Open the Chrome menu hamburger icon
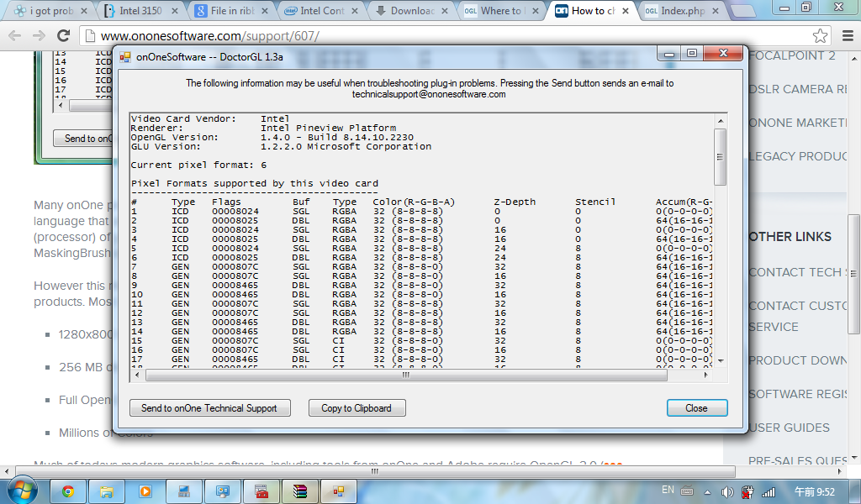The height and width of the screenshot is (504, 861). pyautogui.click(x=845, y=36)
